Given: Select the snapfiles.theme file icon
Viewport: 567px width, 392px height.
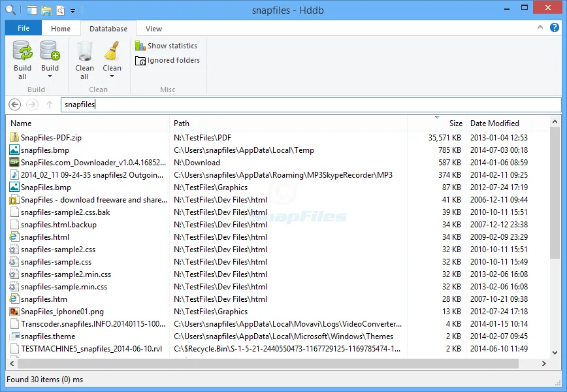Looking at the screenshot, I should pyautogui.click(x=14, y=336).
